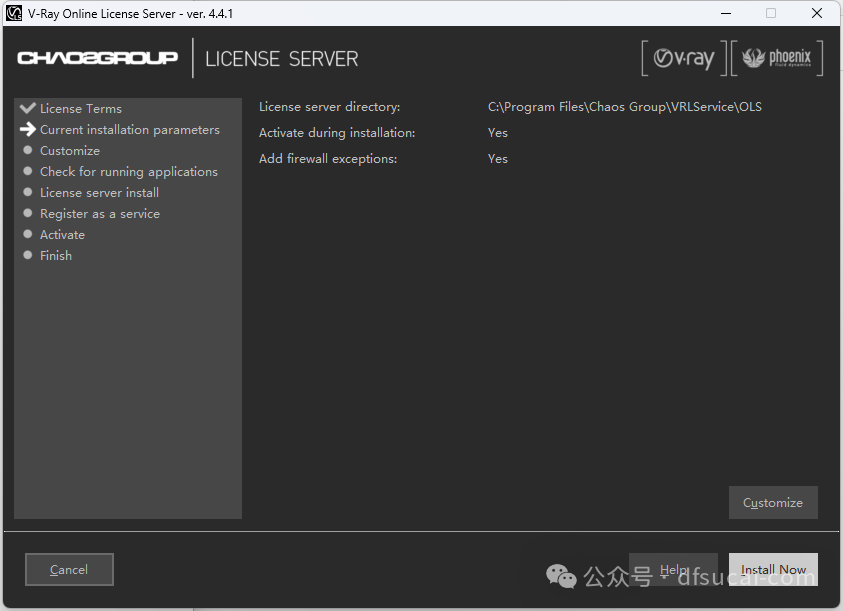
Task: Select Check for running applications step
Action: [x=128, y=172]
